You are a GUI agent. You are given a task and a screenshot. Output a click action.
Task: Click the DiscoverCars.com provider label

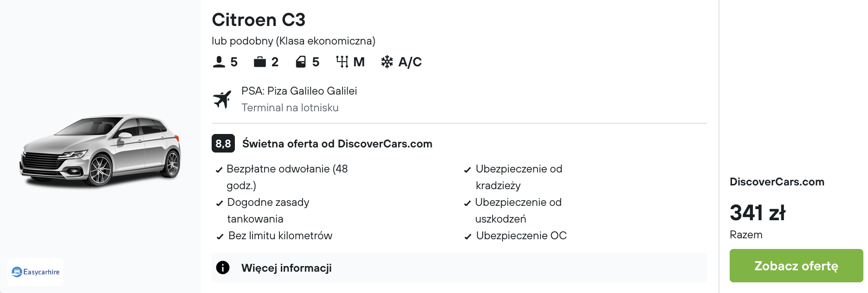pos(777,182)
